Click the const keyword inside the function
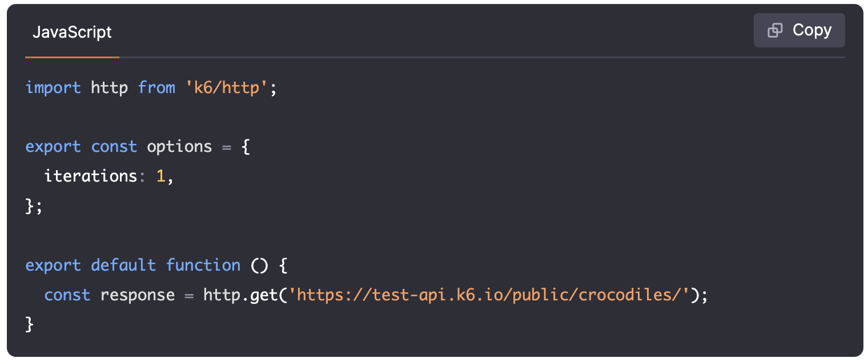This screenshot has height=362, width=868. click(x=67, y=295)
